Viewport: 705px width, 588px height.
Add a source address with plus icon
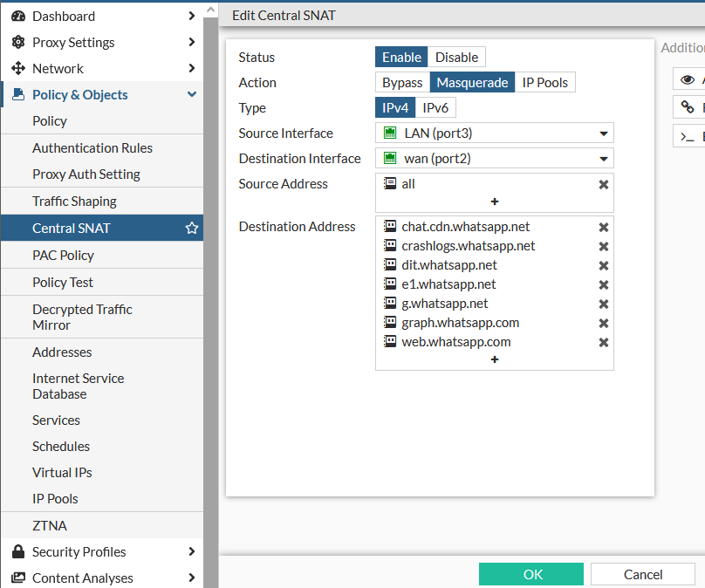coord(495,202)
